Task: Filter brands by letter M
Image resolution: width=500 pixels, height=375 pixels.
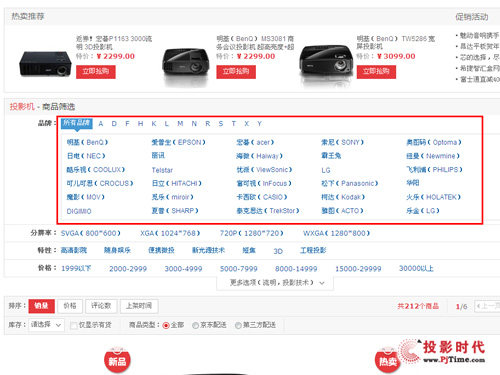Action: (x=180, y=124)
